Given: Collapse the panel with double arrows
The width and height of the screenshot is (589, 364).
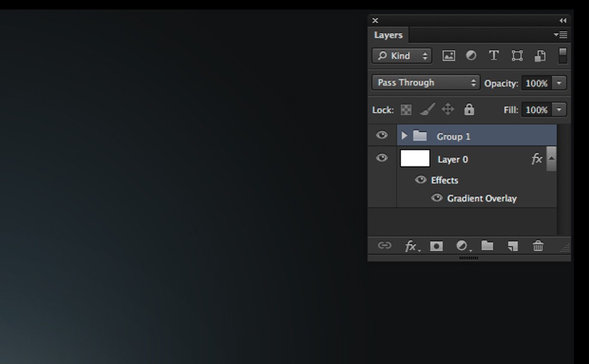Looking at the screenshot, I should coord(563,21).
